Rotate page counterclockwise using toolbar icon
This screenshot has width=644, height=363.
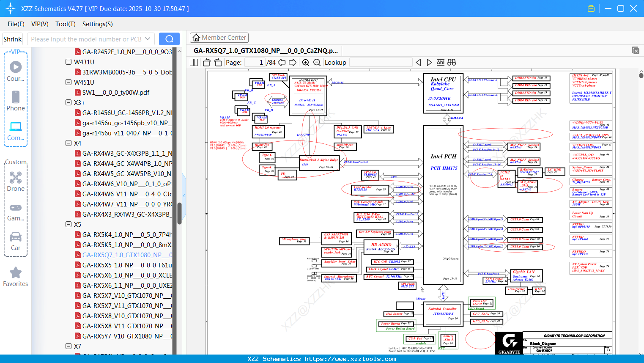(207, 63)
